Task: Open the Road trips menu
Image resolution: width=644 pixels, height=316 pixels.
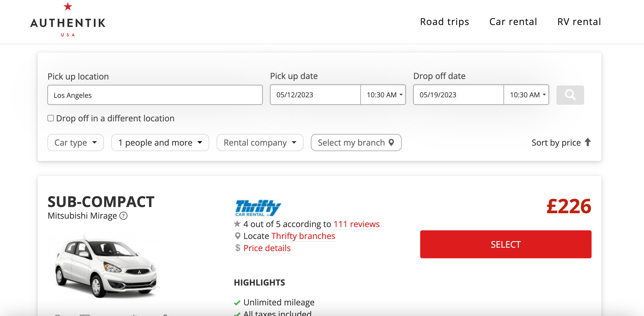Action: point(444,22)
